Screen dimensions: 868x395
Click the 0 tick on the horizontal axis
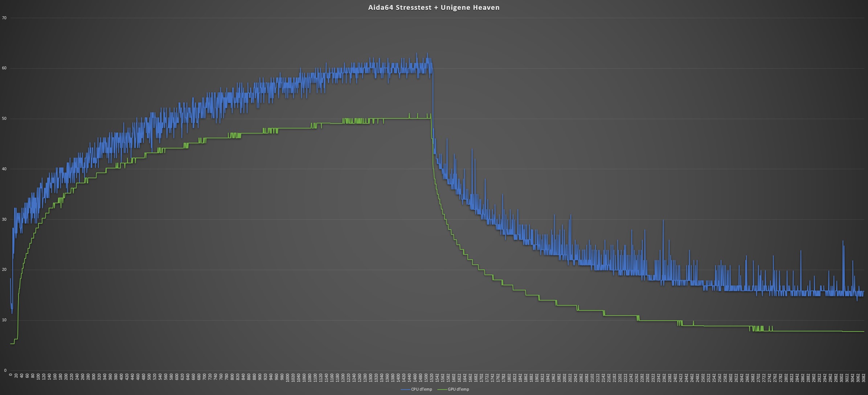coord(11,375)
